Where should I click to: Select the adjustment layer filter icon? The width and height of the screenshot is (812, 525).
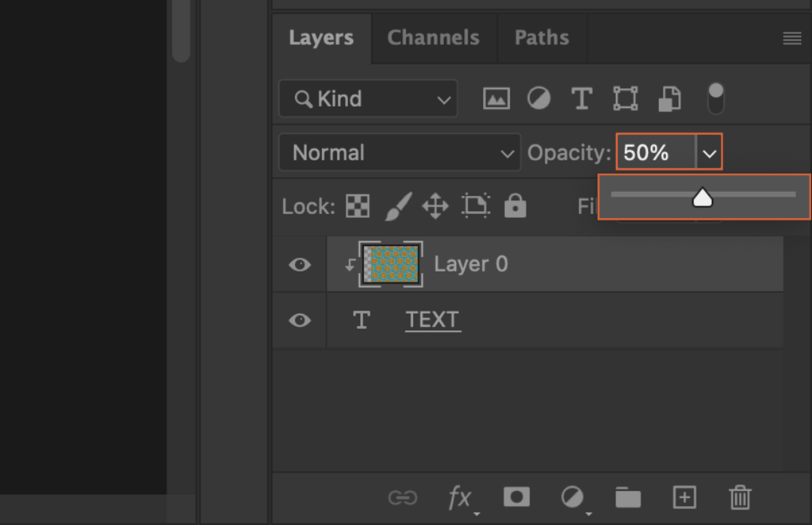point(538,98)
